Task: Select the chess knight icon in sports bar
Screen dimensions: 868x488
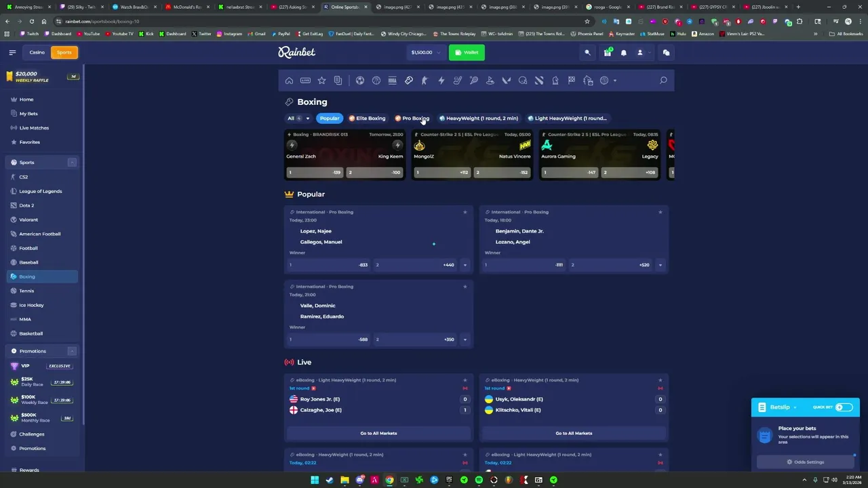Action: 555,81
